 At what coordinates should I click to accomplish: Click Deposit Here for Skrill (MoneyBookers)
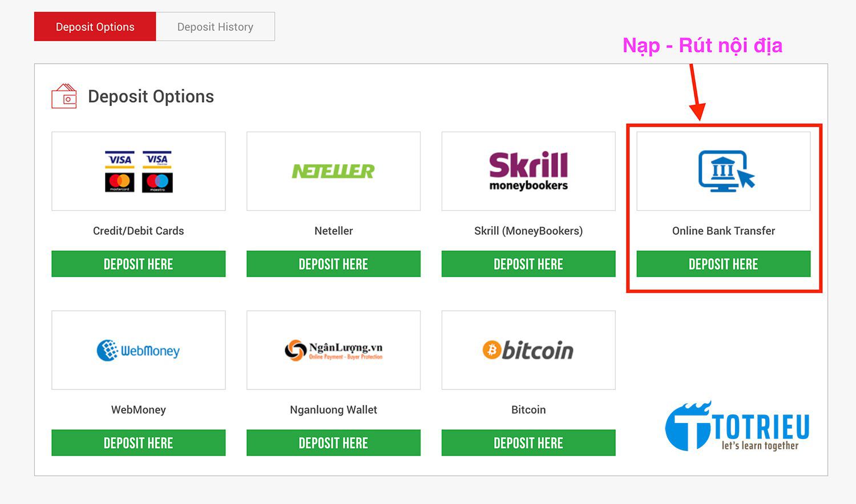(x=528, y=264)
